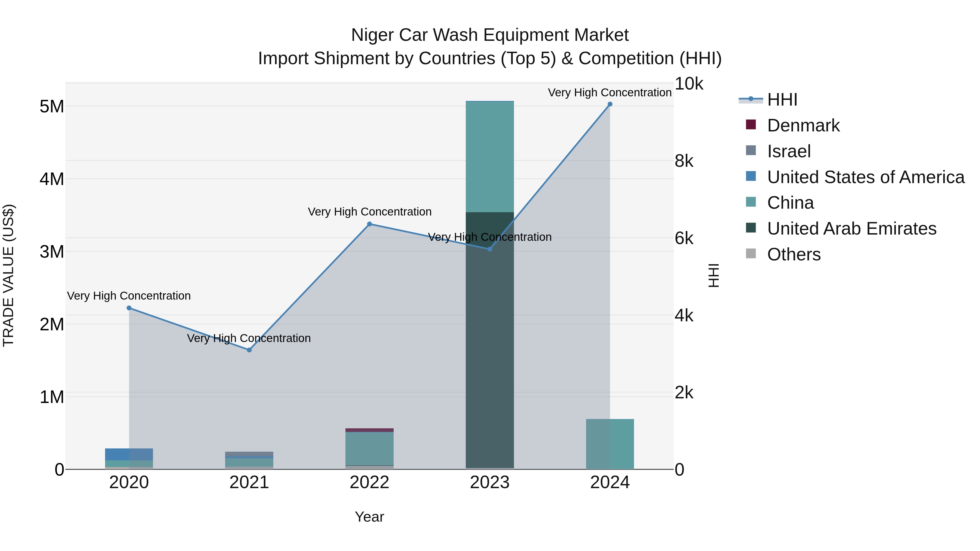Click the right-side HHI axis title

click(x=714, y=276)
